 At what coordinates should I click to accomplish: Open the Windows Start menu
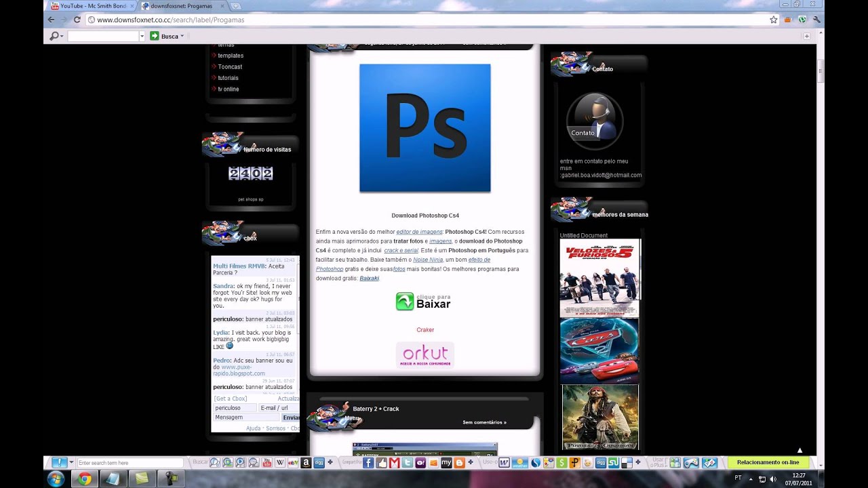56,479
